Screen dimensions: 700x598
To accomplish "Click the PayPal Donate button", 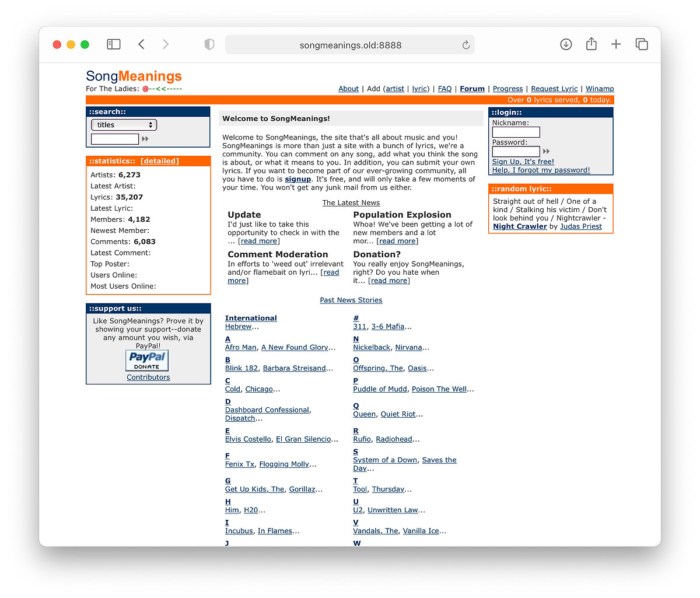I will coord(147,361).
